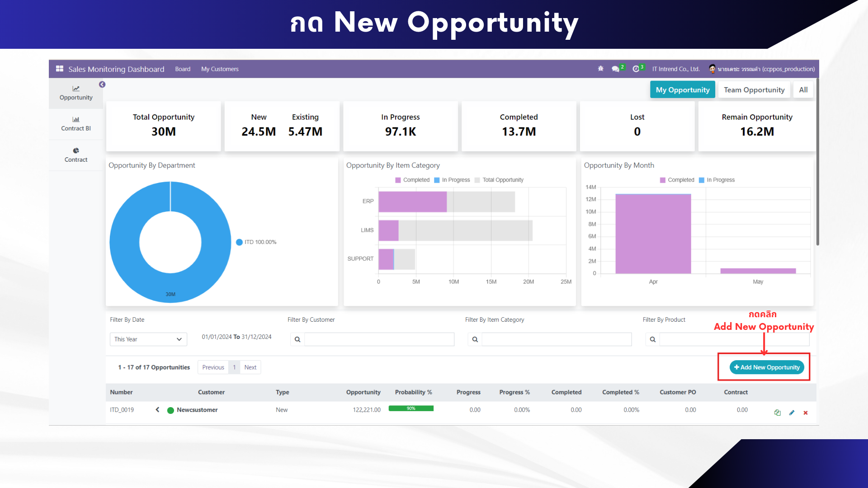Collapse the sidebar with the arrow button
The width and height of the screenshot is (868, 488).
point(102,84)
